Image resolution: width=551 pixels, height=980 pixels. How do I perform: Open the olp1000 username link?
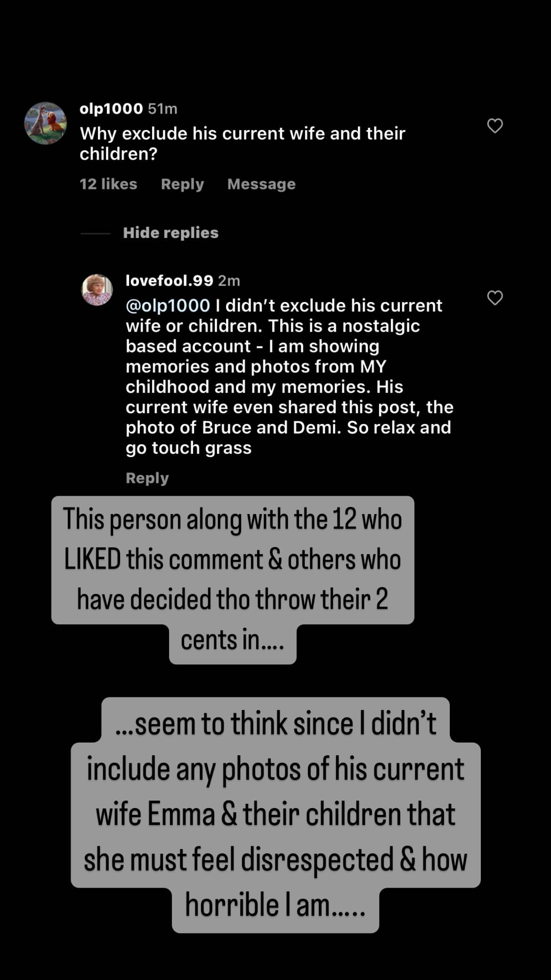[x=111, y=109]
